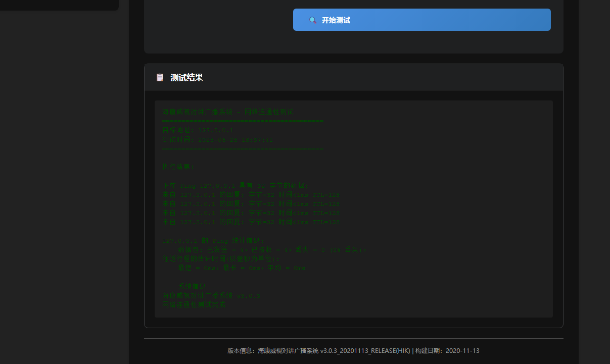Click the 开始测试 button
This screenshot has height=364, width=610.
(421, 20)
